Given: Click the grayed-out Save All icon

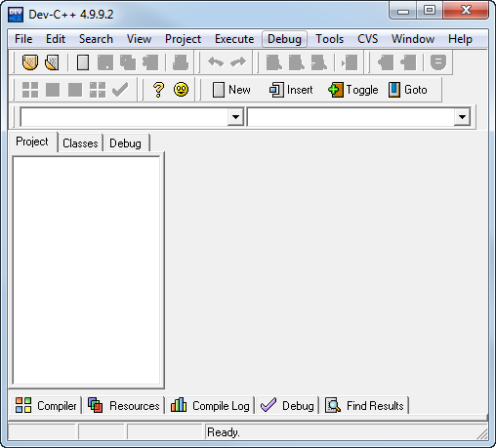Looking at the screenshot, I should [128, 62].
